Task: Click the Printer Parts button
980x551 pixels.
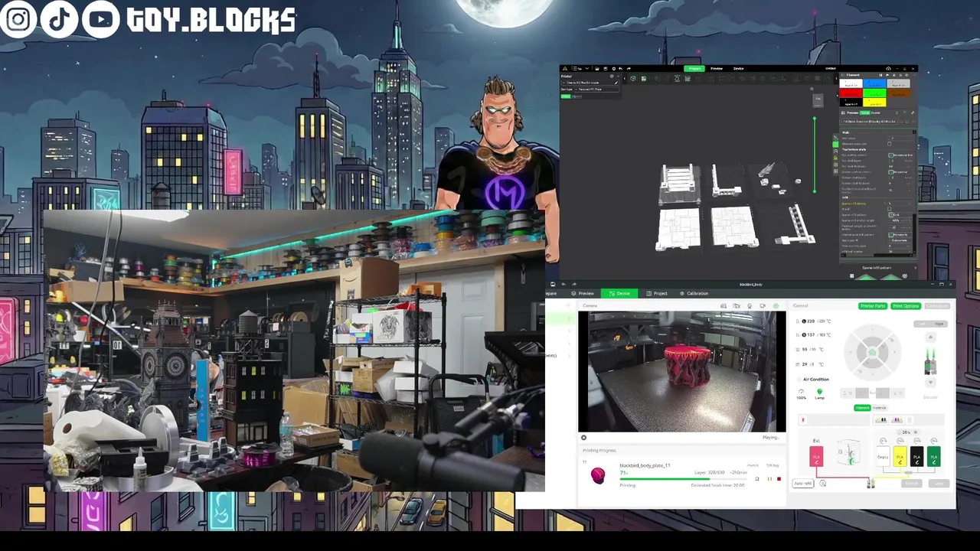Action: pos(873,306)
